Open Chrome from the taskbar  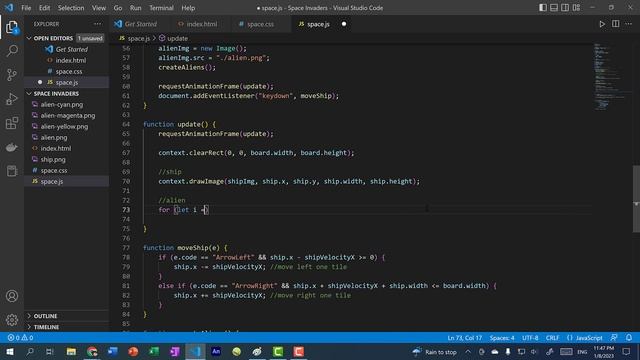coord(92,351)
